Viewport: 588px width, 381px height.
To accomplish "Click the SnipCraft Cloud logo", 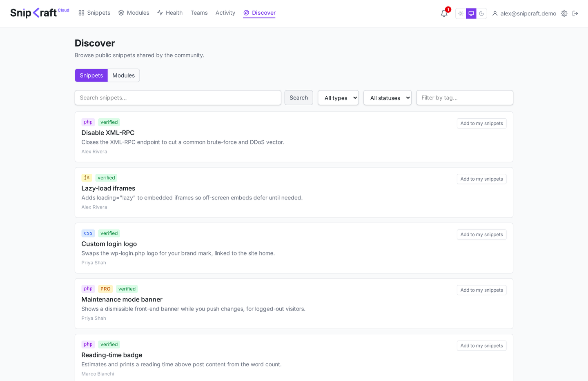I will [x=40, y=13].
